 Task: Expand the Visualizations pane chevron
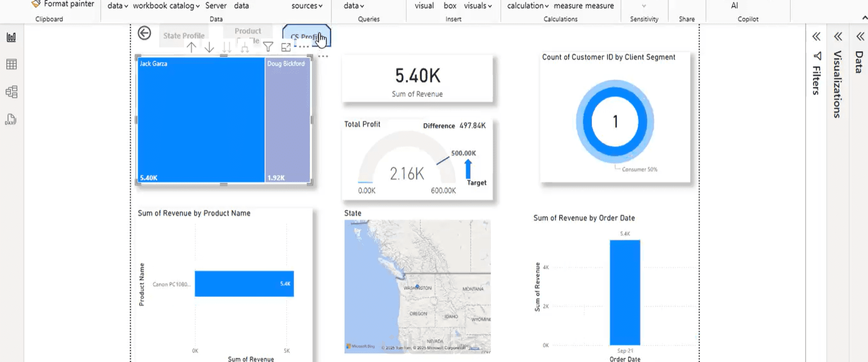(x=838, y=37)
